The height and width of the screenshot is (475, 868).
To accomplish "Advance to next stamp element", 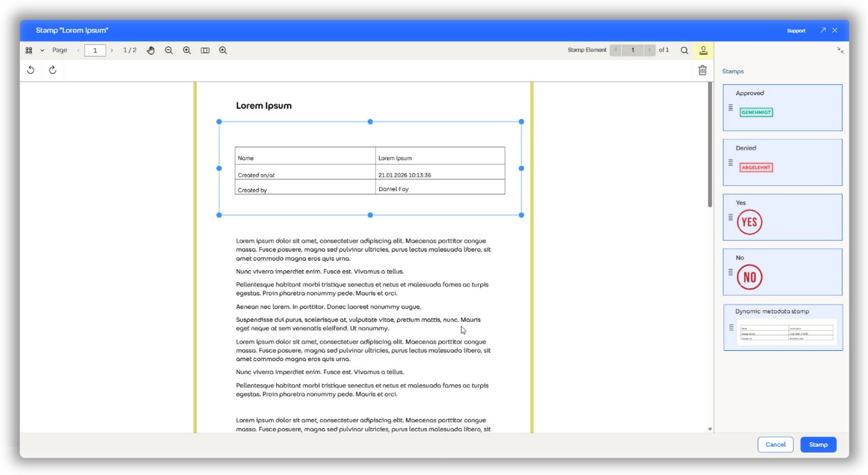I will (x=650, y=50).
